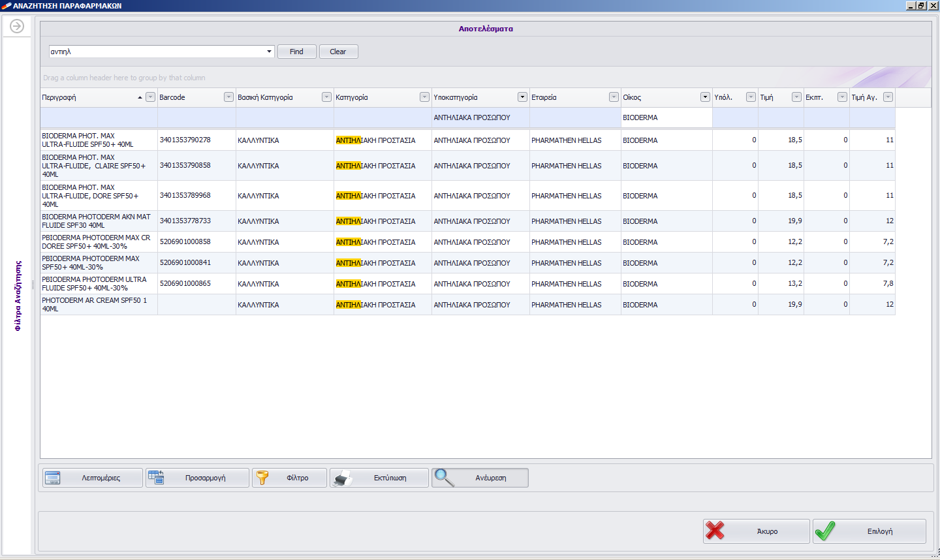Image resolution: width=940 pixels, height=560 pixels.
Task: Click the BIODERMA filter row cell
Action: (x=666, y=117)
